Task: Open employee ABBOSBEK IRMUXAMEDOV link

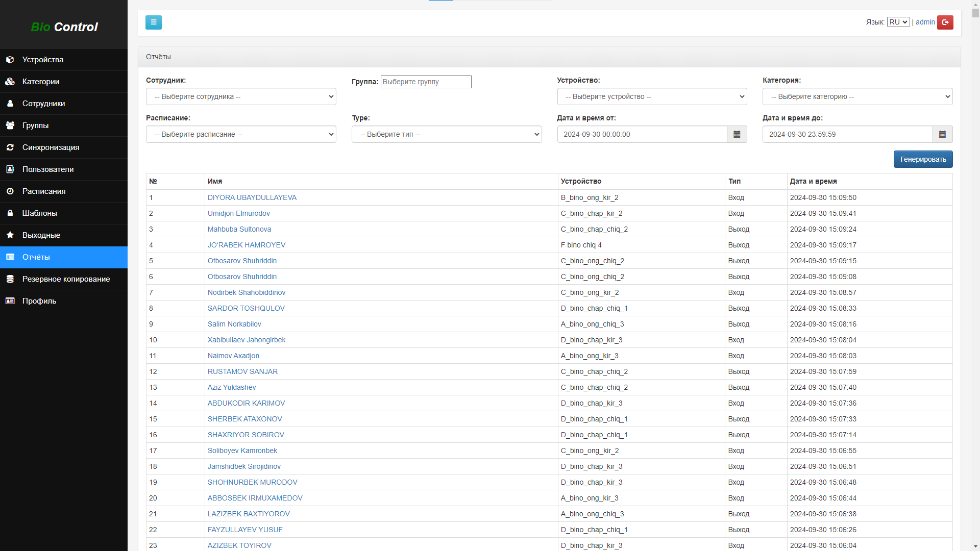Action: (x=255, y=498)
